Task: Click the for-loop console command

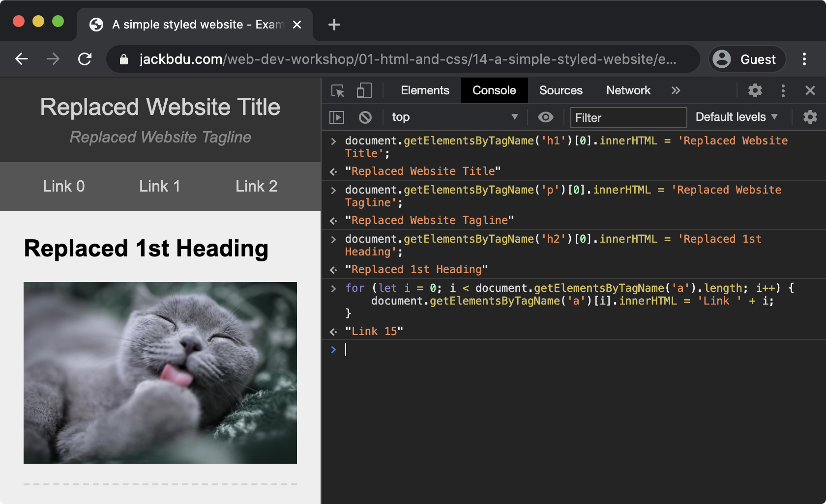Action: tap(569, 301)
